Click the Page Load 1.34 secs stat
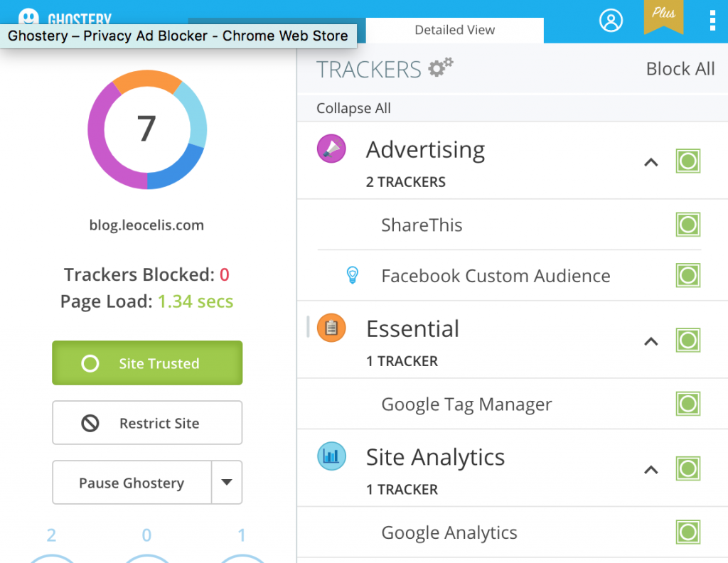Image resolution: width=728 pixels, height=563 pixels. pyautogui.click(x=146, y=301)
